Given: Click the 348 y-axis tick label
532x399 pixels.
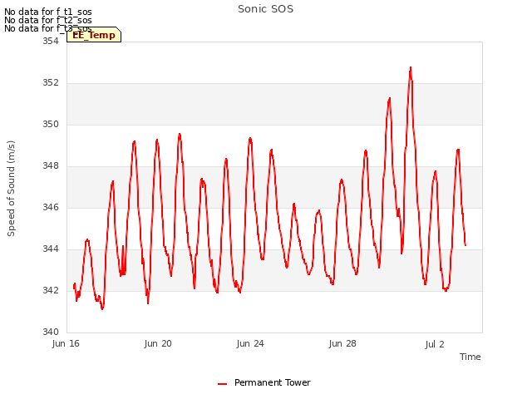Looking at the screenshot, I should click(51, 166).
